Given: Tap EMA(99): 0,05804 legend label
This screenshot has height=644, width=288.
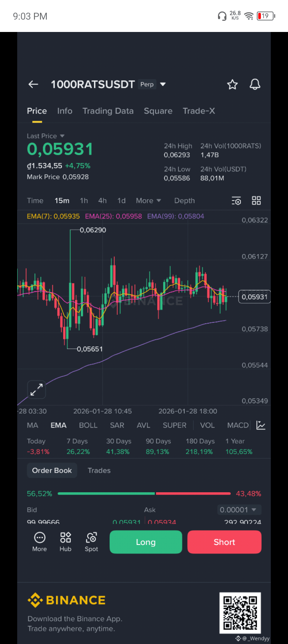Looking at the screenshot, I should [176, 216].
